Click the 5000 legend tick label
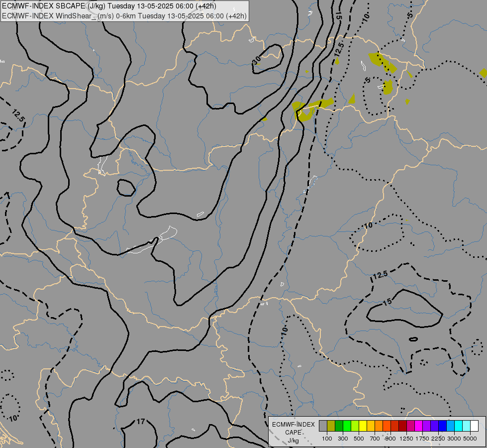Viewport: 487px width, 448px height. tap(470, 439)
